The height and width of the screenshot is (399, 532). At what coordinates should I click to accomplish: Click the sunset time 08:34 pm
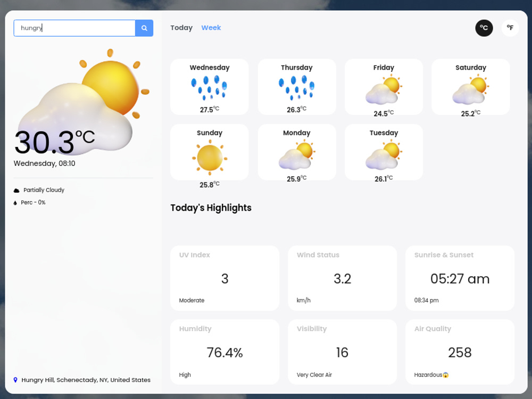(x=427, y=301)
